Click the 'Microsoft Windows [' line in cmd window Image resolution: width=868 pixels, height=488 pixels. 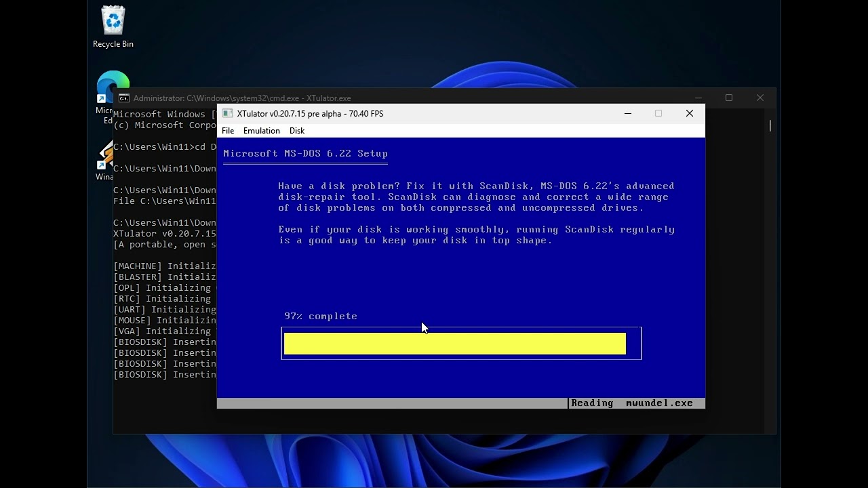tap(165, 115)
